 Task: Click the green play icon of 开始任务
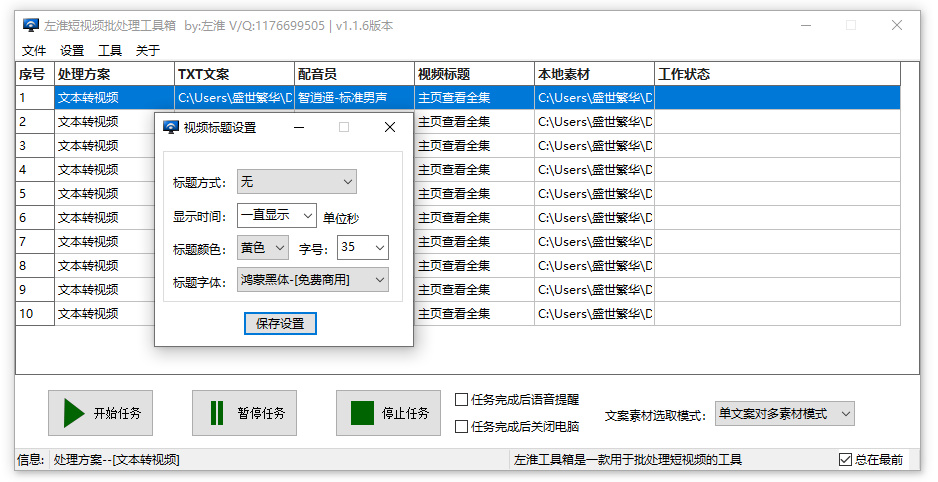click(x=74, y=413)
